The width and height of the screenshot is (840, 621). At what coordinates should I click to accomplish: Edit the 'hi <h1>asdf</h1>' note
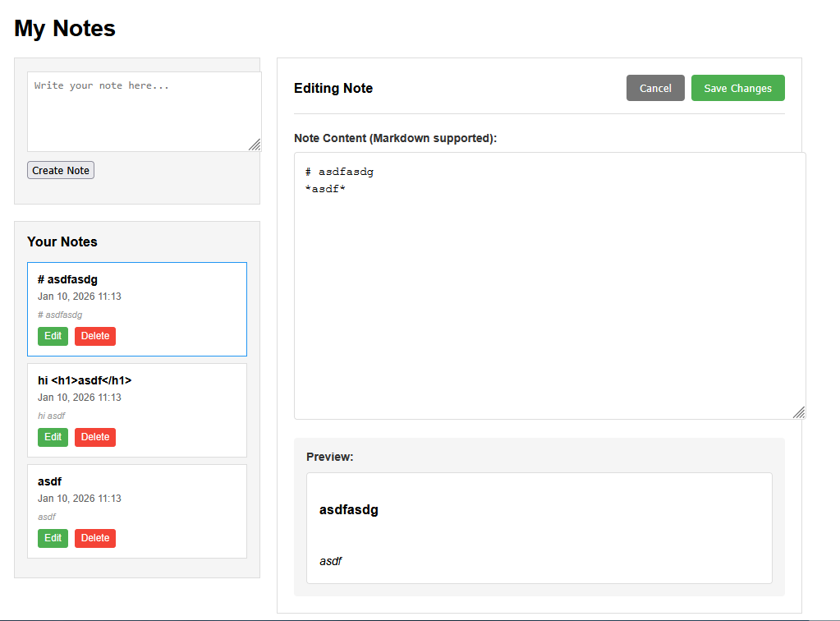click(x=53, y=437)
